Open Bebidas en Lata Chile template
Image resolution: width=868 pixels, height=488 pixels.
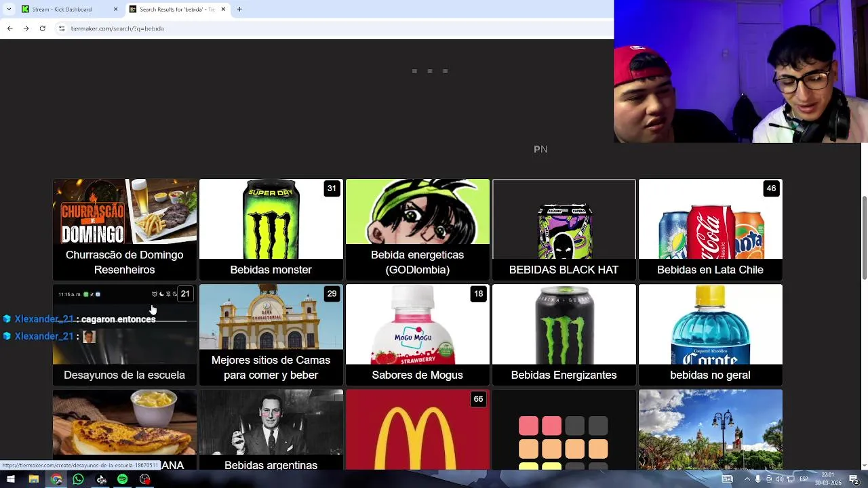[x=711, y=230]
